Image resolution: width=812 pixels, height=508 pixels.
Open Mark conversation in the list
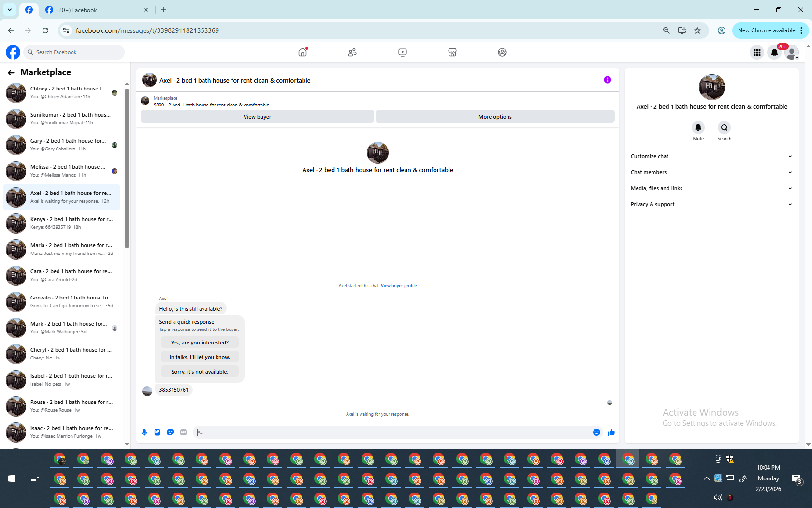[62, 328]
